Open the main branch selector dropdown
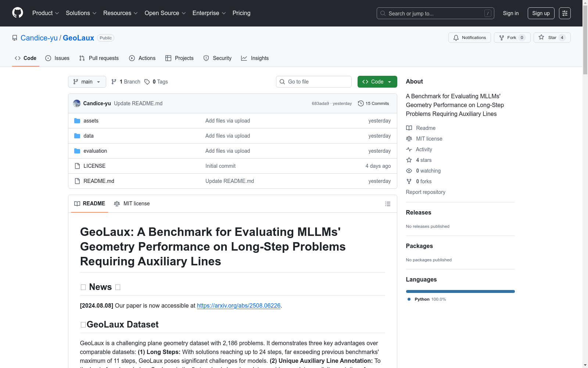 pyautogui.click(x=87, y=82)
